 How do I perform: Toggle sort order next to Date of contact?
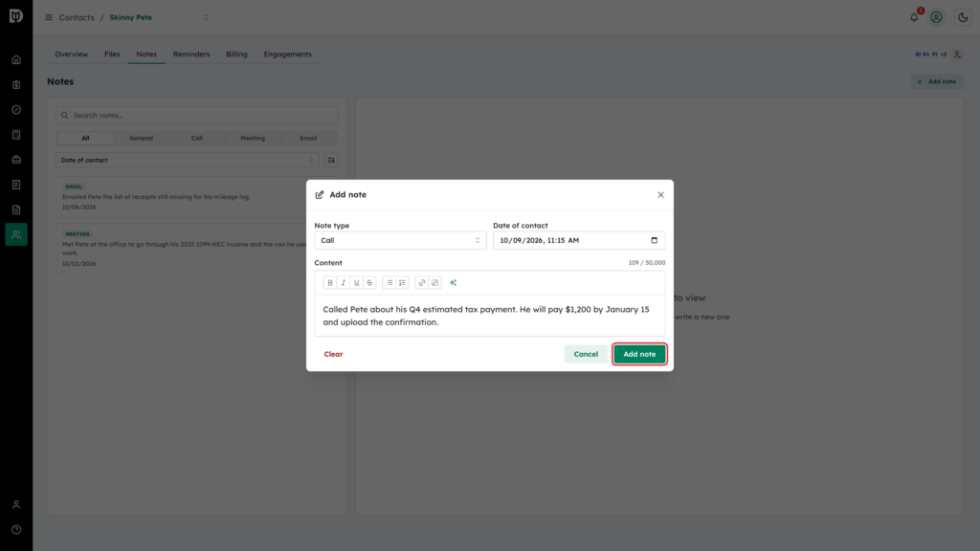pyautogui.click(x=331, y=161)
